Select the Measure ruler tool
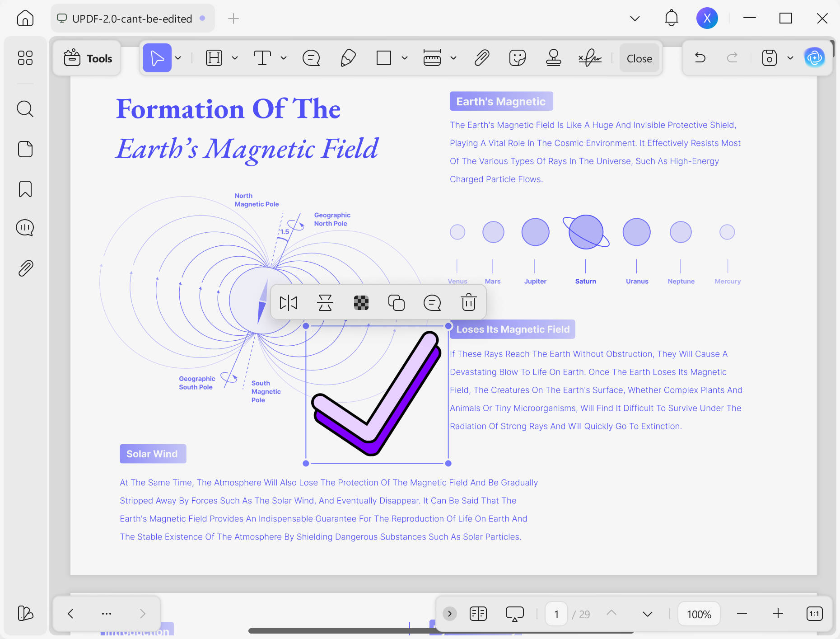The image size is (840, 639). 432,58
